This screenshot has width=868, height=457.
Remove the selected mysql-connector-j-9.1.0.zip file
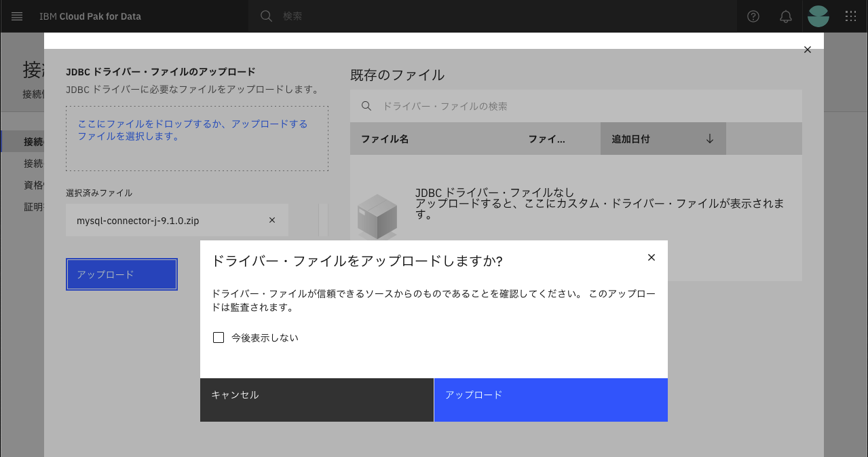[272, 219]
